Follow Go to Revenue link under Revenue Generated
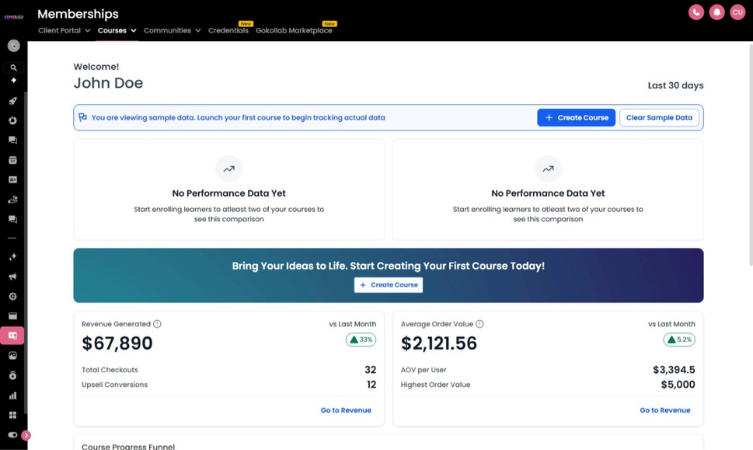Screen dimensions: 753x450 [x=345, y=410]
